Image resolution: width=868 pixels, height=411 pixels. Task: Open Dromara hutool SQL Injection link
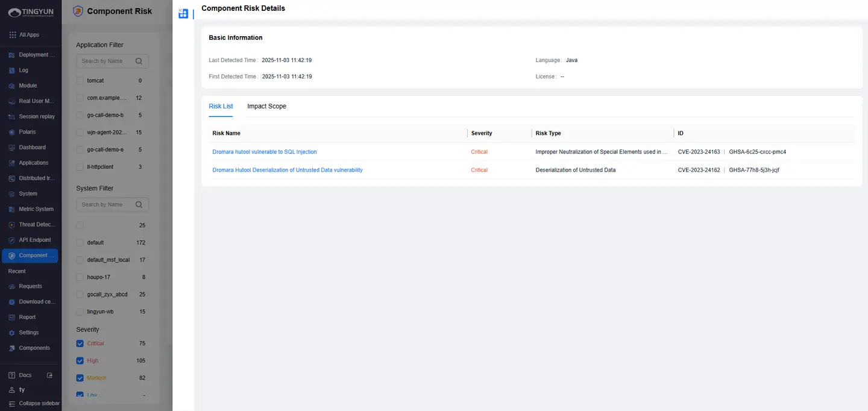point(264,152)
